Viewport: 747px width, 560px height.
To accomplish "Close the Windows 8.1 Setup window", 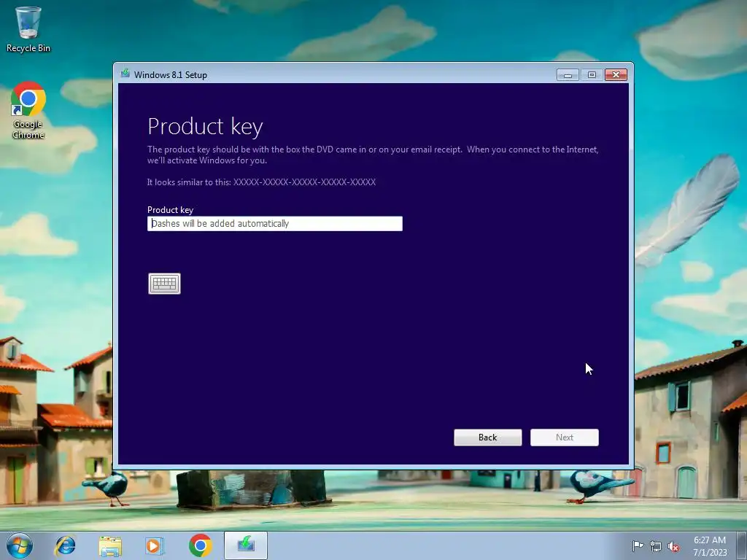I will coord(616,75).
